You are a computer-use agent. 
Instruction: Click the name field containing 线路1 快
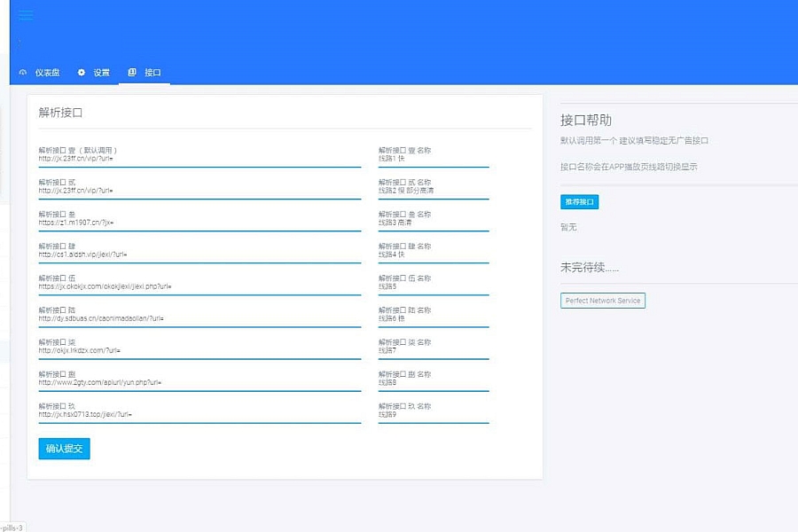(x=434, y=159)
